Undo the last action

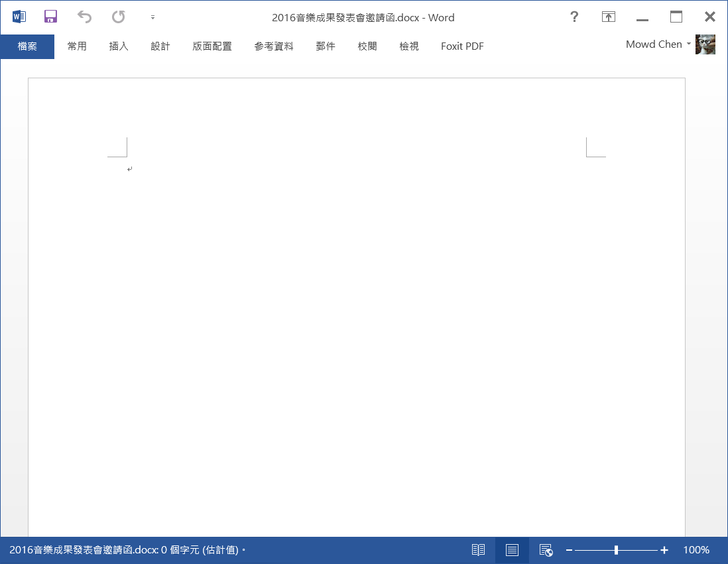84,17
